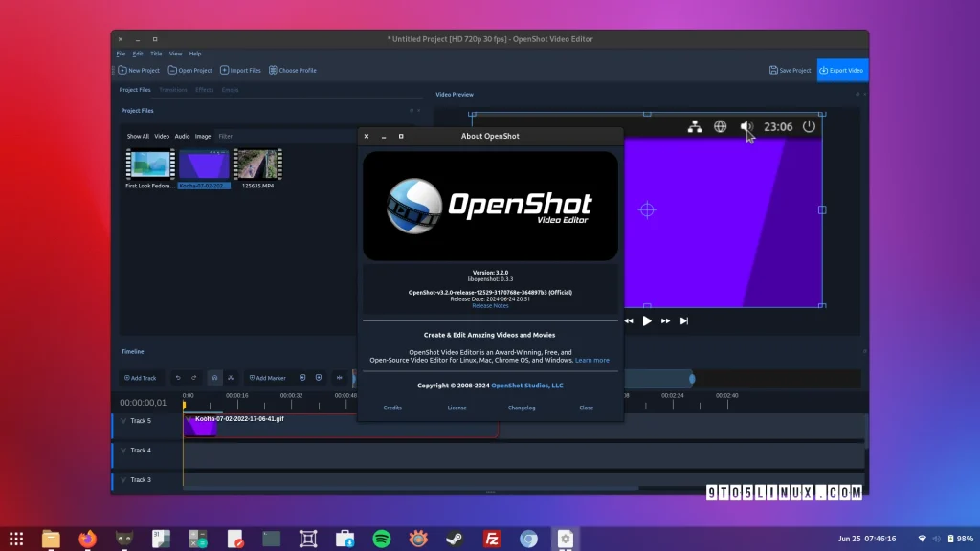Open the app grid launcher in taskbar
This screenshot has height=551, width=980.
click(x=16, y=539)
